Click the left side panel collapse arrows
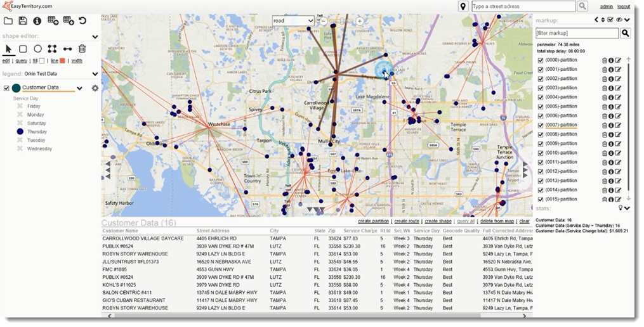The image size is (644, 327). point(108,170)
